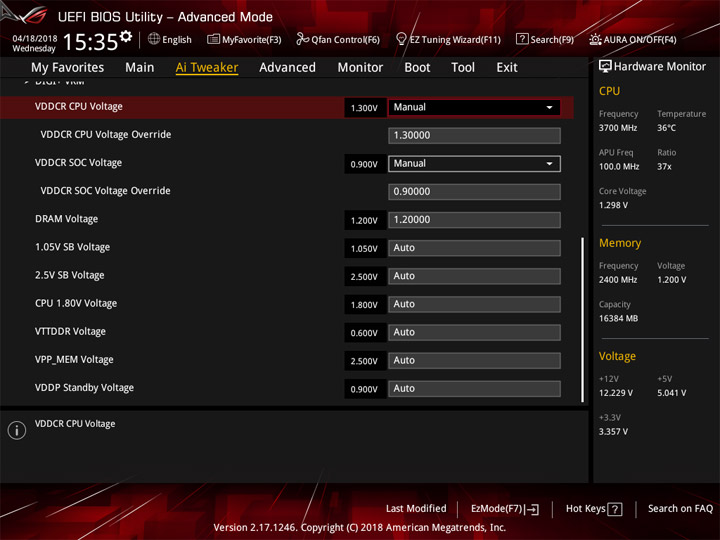Click the 0.600V current value box
The width and height of the screenshot is (720, 540).
click(365, 333)
